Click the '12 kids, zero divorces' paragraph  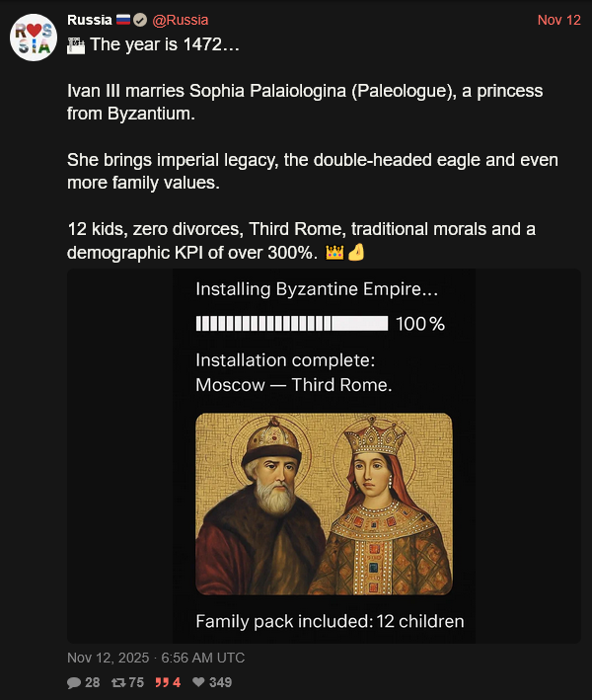301,241
